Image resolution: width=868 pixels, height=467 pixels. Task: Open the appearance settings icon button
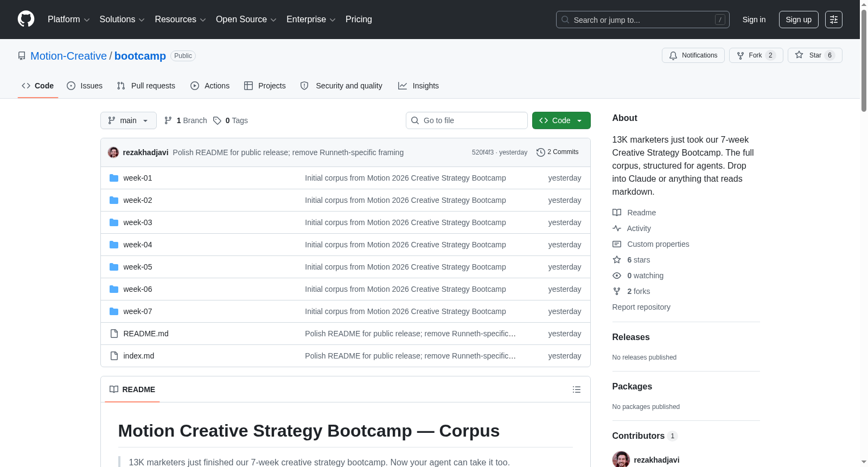[834, 20]
